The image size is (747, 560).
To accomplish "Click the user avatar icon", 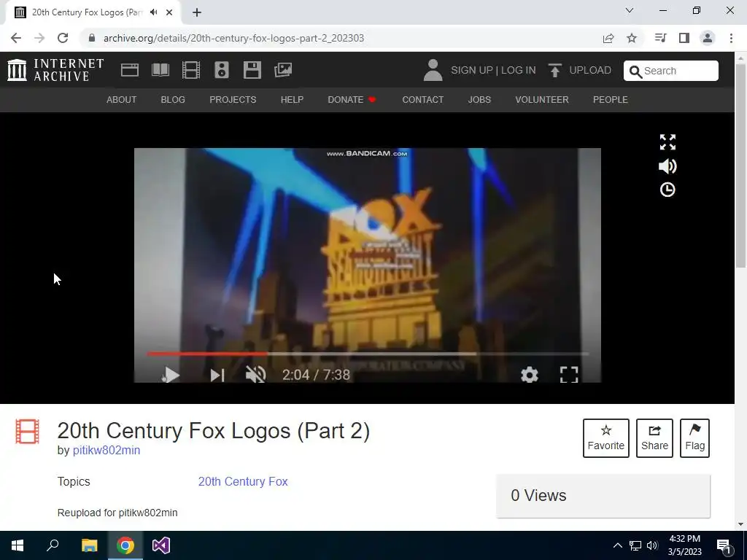I will (x=433, y=70).
